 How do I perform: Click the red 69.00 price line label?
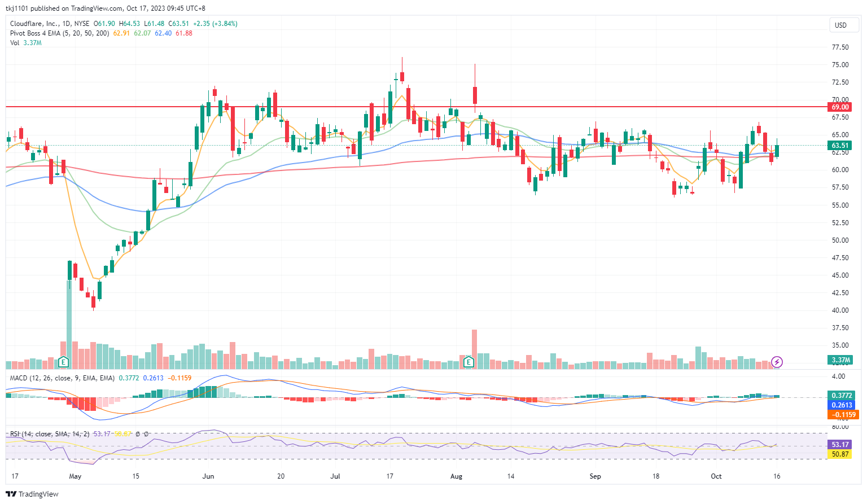(x=840, y=107)
